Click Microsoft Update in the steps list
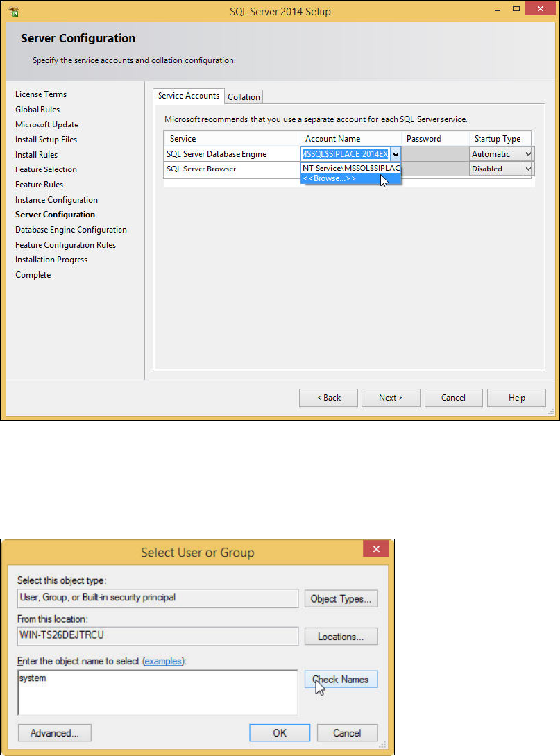The width and height of the screenshot is (560, 756). click(46, 124)
